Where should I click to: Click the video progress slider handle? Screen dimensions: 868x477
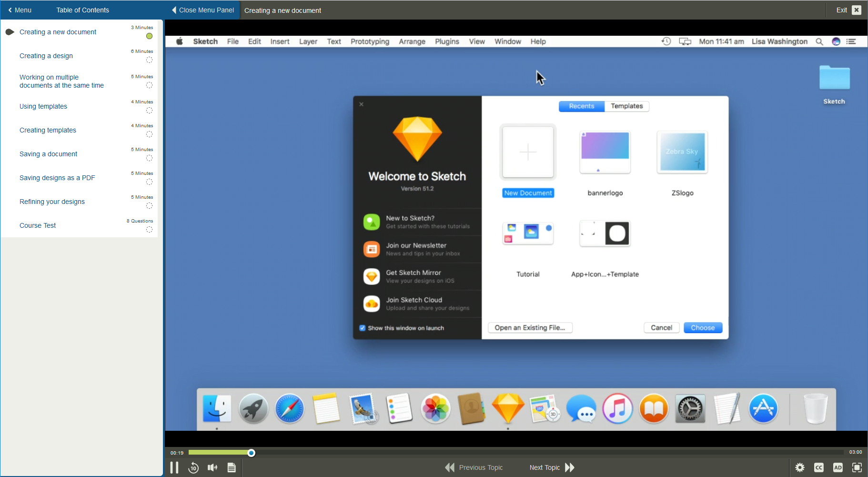point(251,453)
